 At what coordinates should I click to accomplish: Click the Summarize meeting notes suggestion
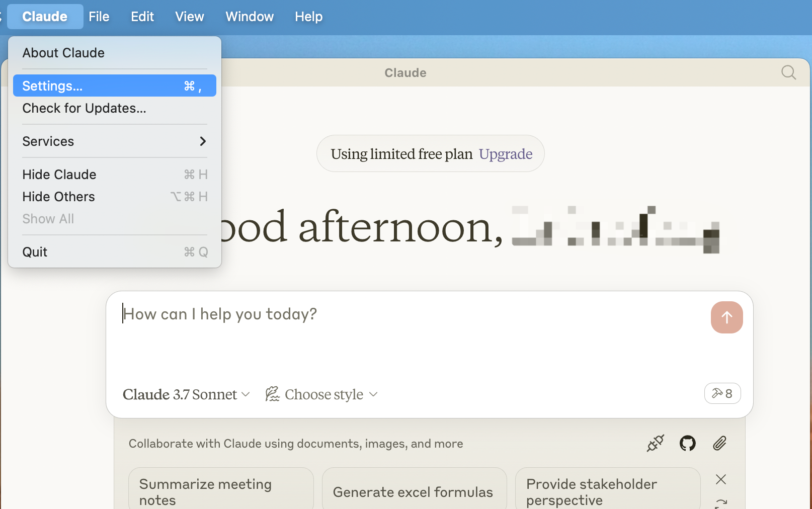pyautogui.click(x=221, y=492)
